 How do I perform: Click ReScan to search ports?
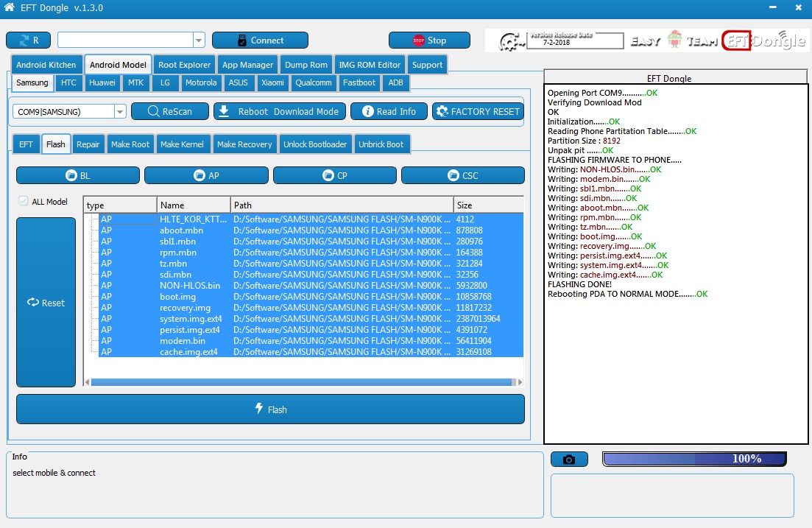coord(170,111)
